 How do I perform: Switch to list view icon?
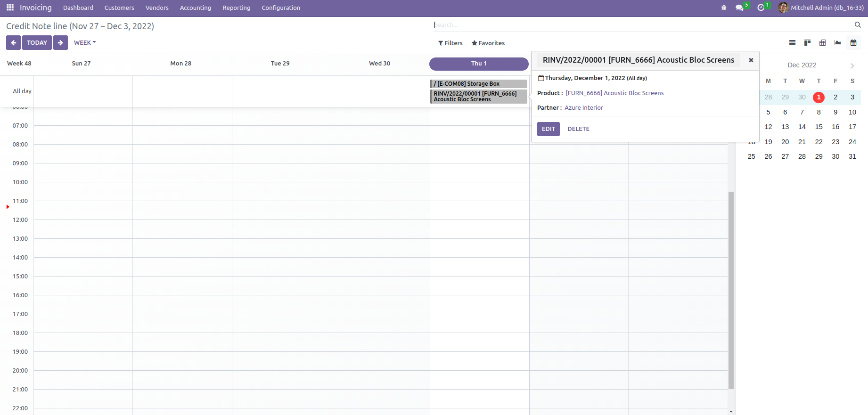coord(793,43)
